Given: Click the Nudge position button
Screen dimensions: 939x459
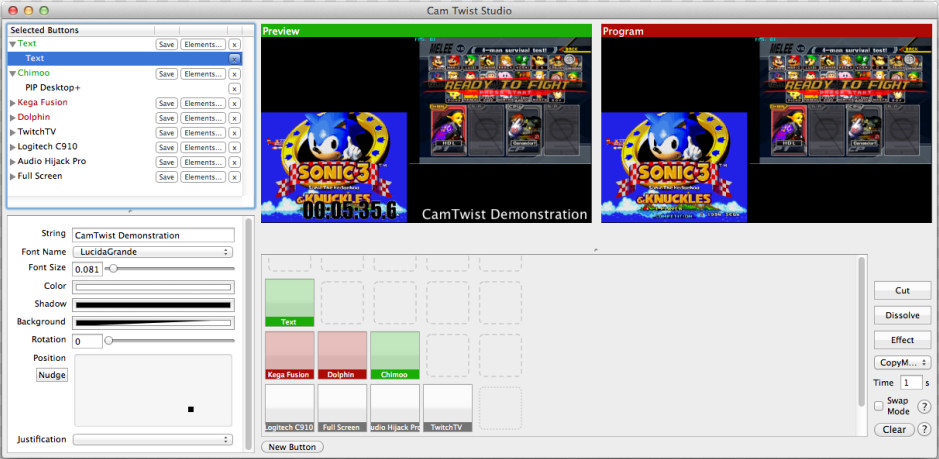Looking at the screenshot, I should tap(52, 375).
